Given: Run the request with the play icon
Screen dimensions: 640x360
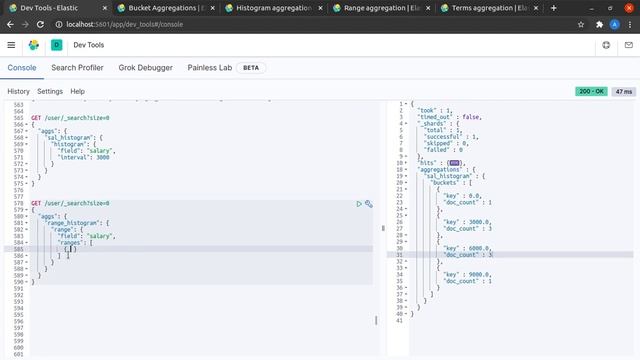Looking at the screenshot, I should click(359, 204).
